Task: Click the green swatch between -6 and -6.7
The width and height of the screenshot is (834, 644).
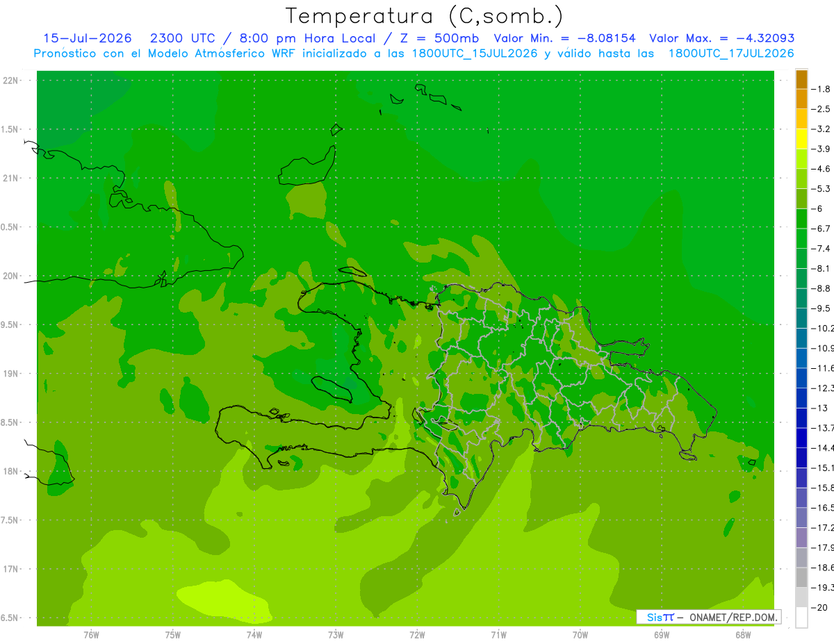Action: click(801, 219)
